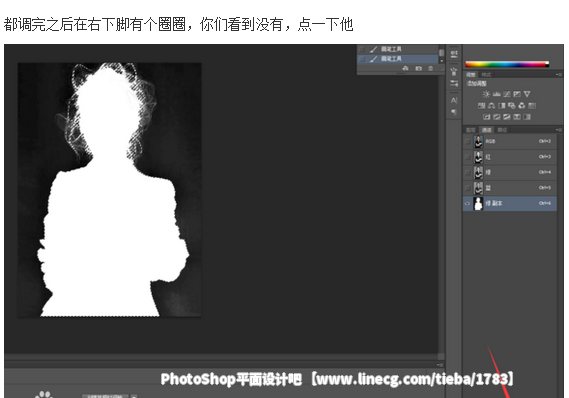The width and height of the screenshot is (569, 398).
Task: Hide the green copy channel eye
Action: point(467,204)
